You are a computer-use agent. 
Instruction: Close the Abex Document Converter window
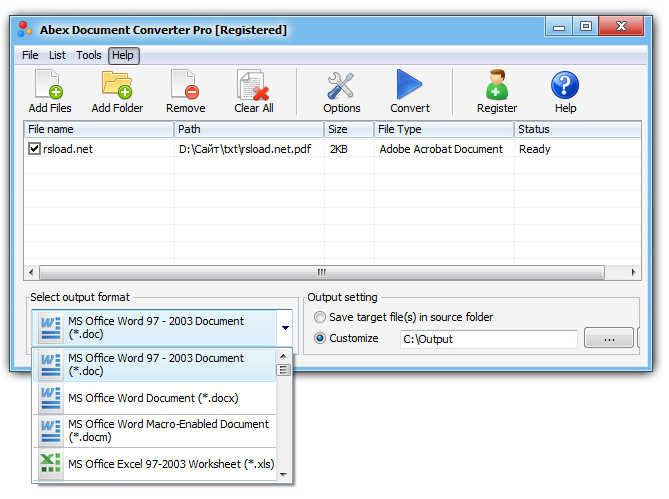(622, 26)
